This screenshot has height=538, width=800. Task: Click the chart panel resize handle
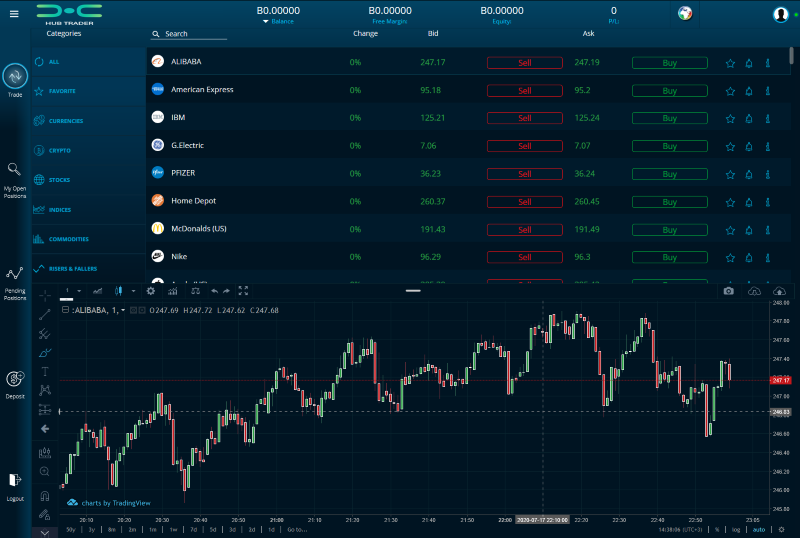point(413,290)
